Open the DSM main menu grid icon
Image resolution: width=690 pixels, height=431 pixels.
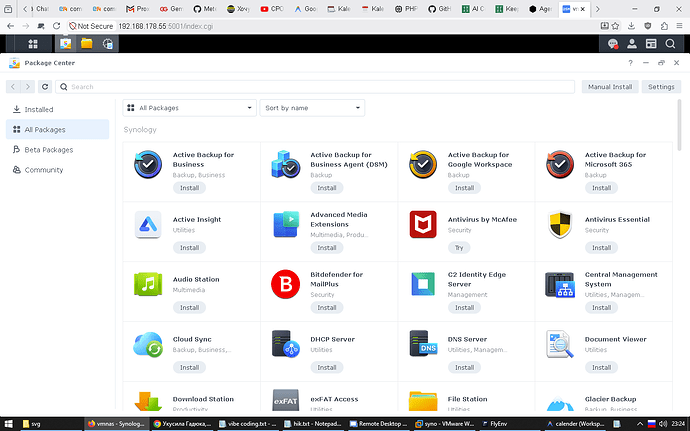pos(33,44)
